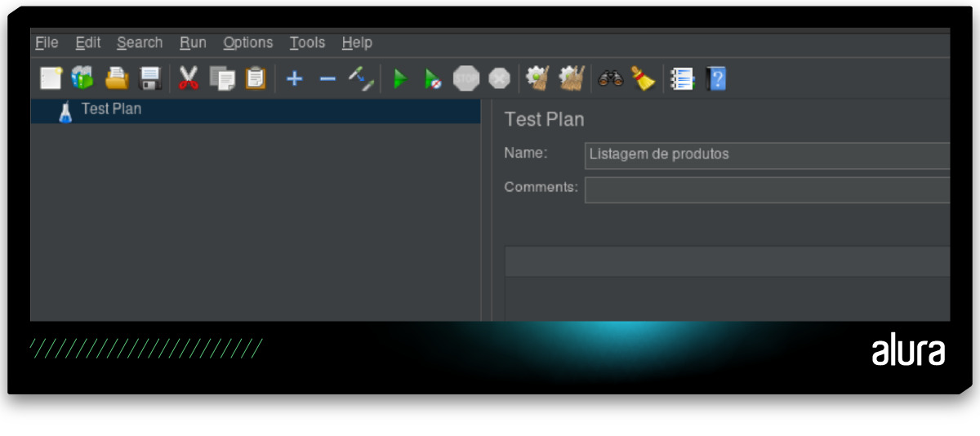Clear results with gear broom icon

pos(537,78)
